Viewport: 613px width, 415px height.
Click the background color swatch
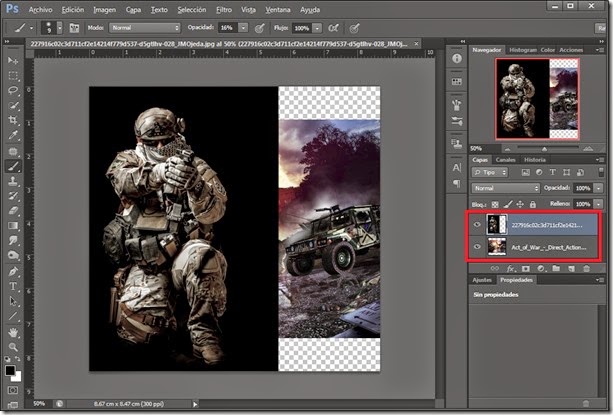coord(17,377)
